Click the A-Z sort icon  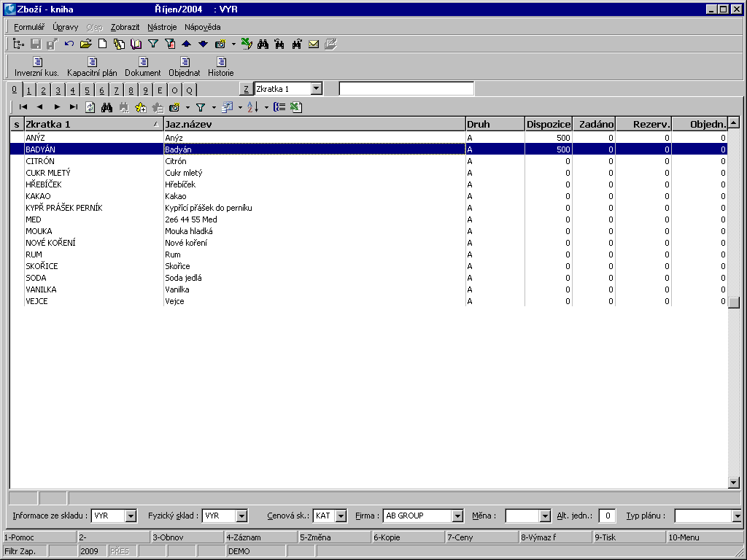pos(252,107)
